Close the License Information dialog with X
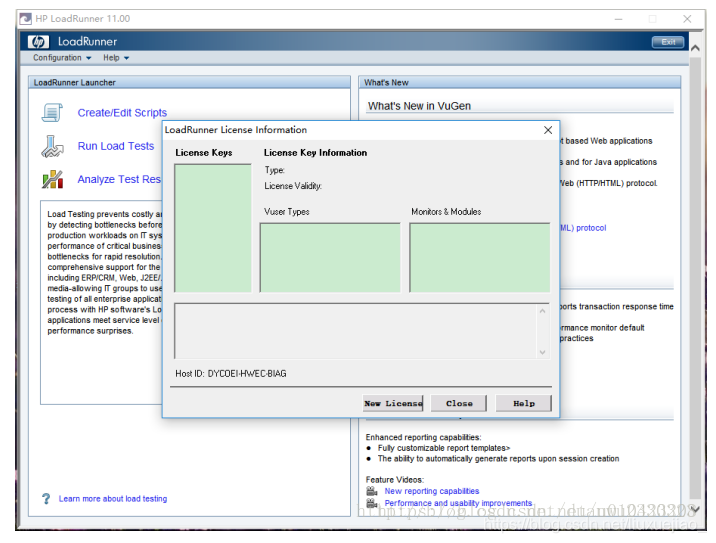The width and height of the screenshot is (716, 543). [x=548, y=130]
